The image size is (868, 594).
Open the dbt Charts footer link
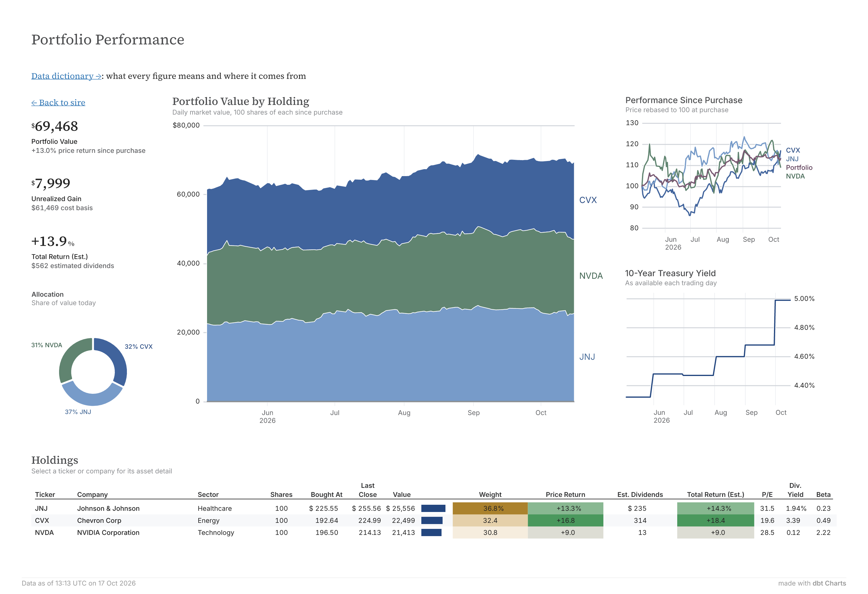pos(829,583)
